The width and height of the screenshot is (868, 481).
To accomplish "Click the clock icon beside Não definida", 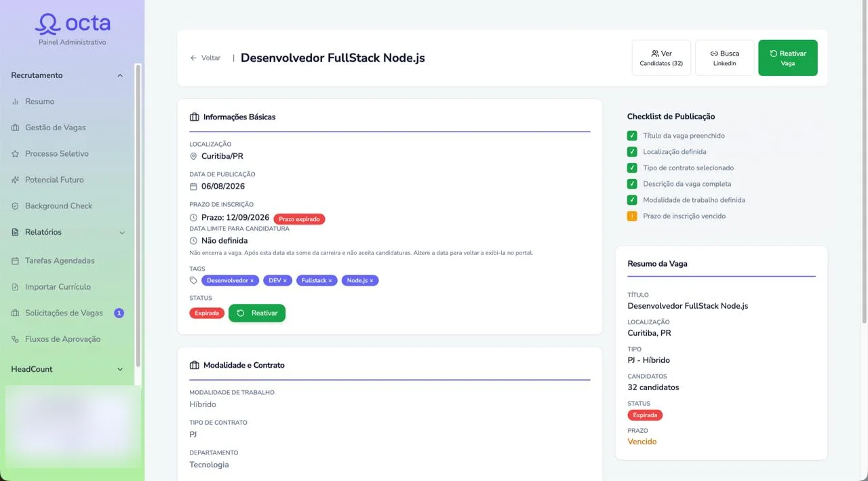I will click(x=193, y=241).
